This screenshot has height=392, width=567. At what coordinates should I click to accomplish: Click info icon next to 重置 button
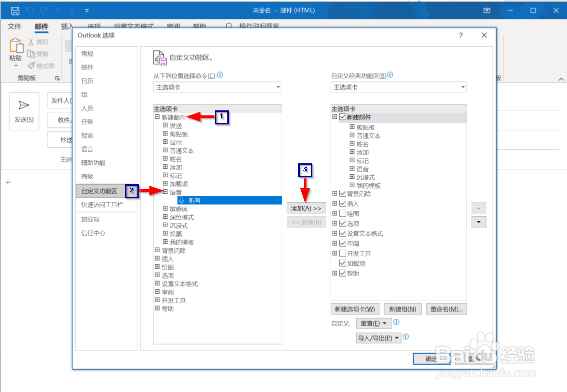tap(396, 322)
